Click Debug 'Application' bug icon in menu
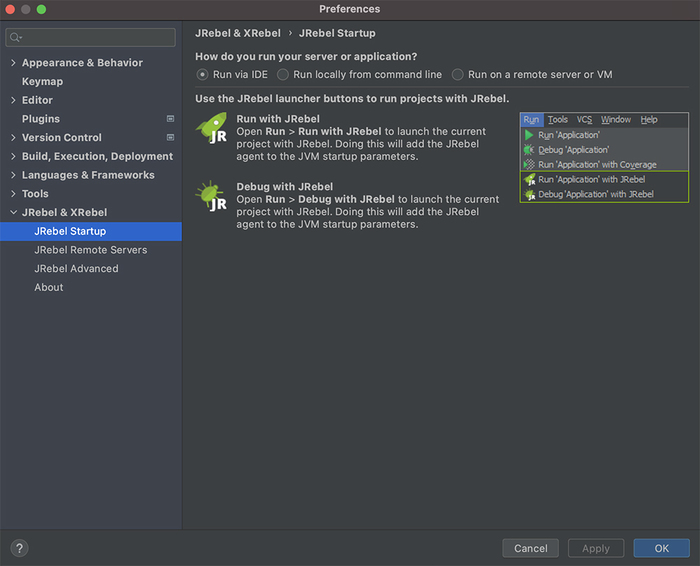The height and width of the screenshot is (566, 700). pyautogui.click(x=529, y=150)
